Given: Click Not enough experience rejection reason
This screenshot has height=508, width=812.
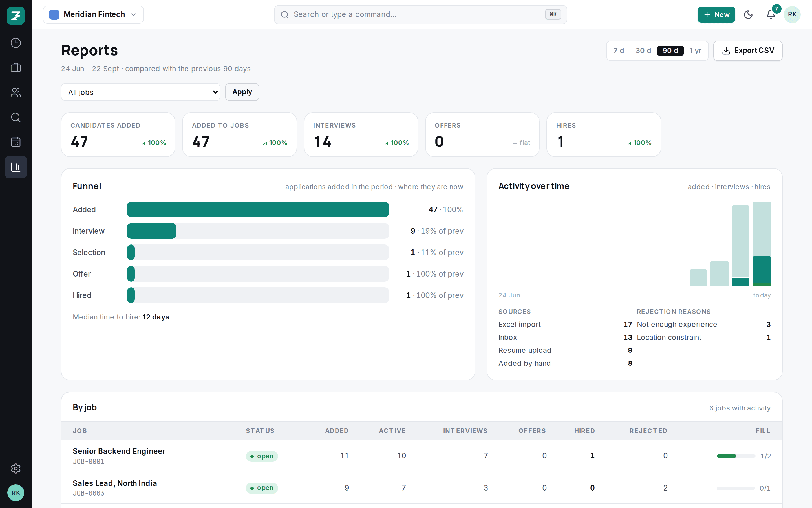Looking at the screenshot, I should [704, 324].
